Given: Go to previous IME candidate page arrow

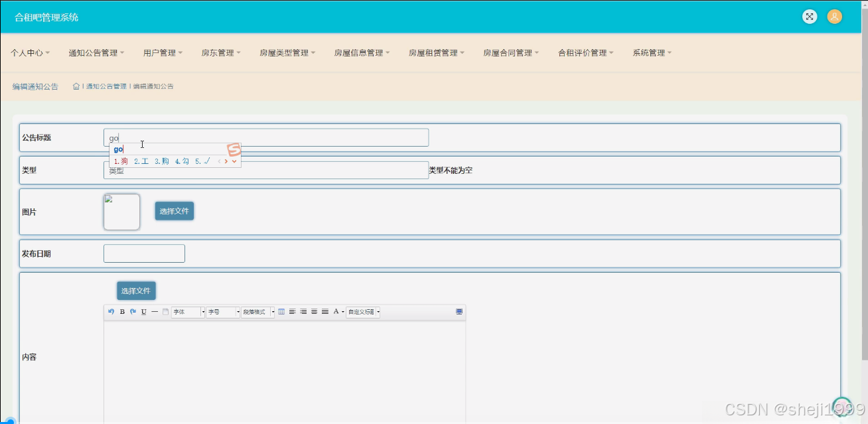Looking at the screenshot, I should click(220, 161).
